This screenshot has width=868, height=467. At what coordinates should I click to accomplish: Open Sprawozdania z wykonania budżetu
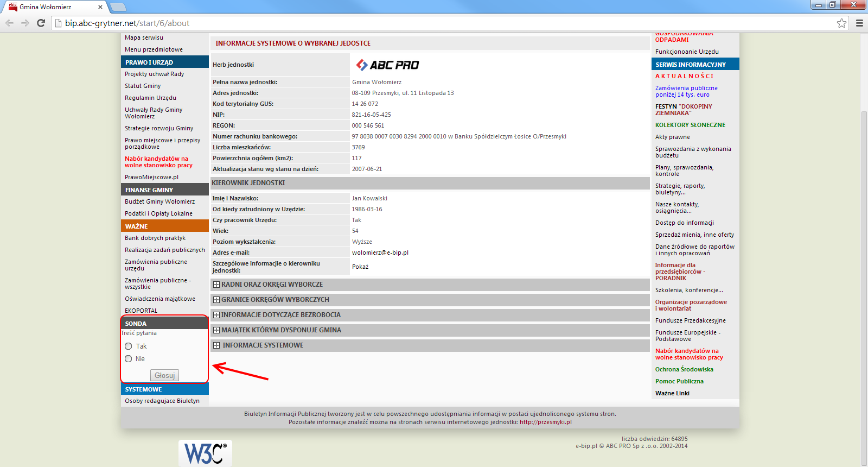click(x=693, y=152)
